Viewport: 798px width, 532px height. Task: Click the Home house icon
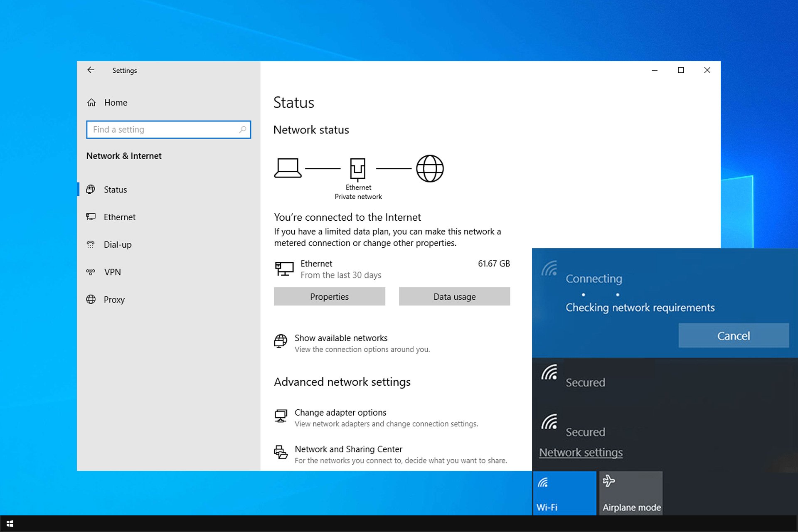click(x=91, y=102)
